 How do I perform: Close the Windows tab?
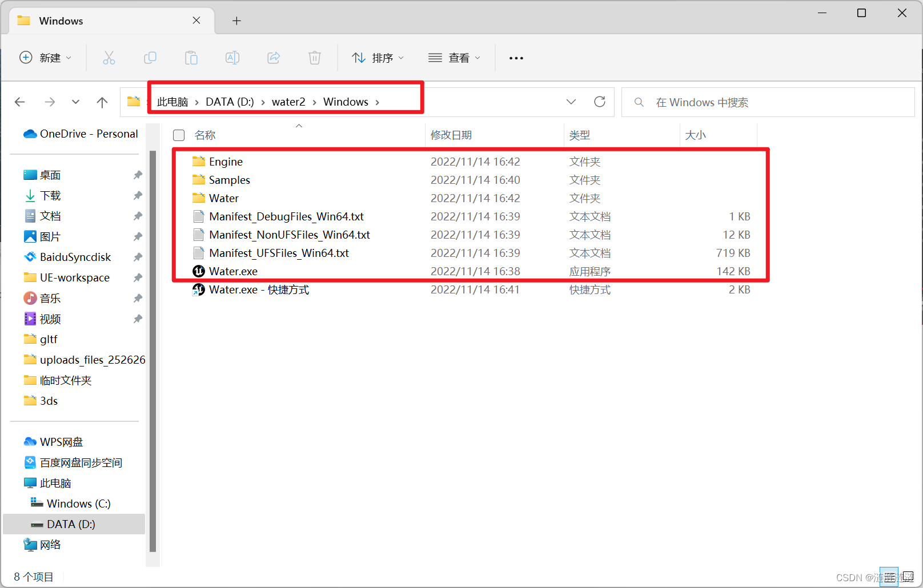pos(196,21)
